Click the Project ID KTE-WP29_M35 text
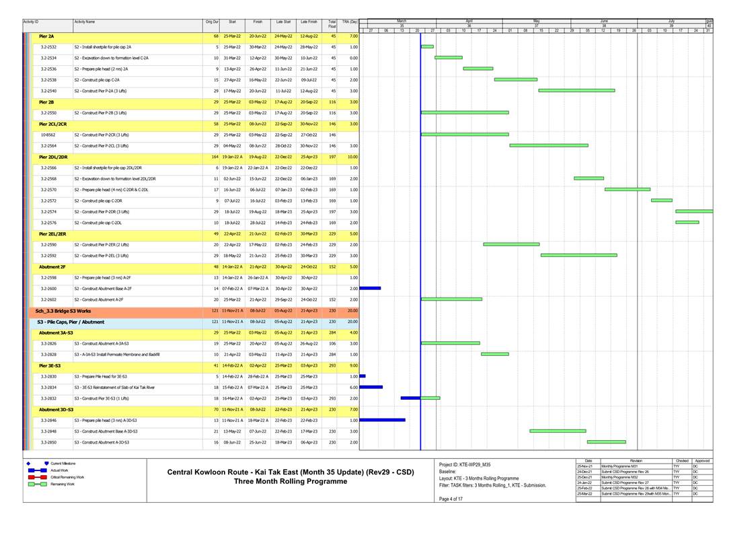 click(x=465, y=464)
